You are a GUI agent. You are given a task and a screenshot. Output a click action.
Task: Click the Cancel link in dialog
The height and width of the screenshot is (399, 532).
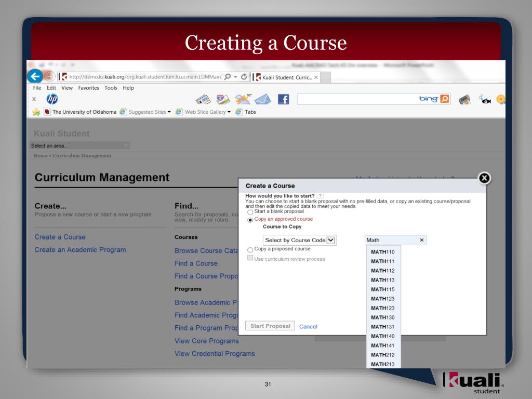pos(308,326)
